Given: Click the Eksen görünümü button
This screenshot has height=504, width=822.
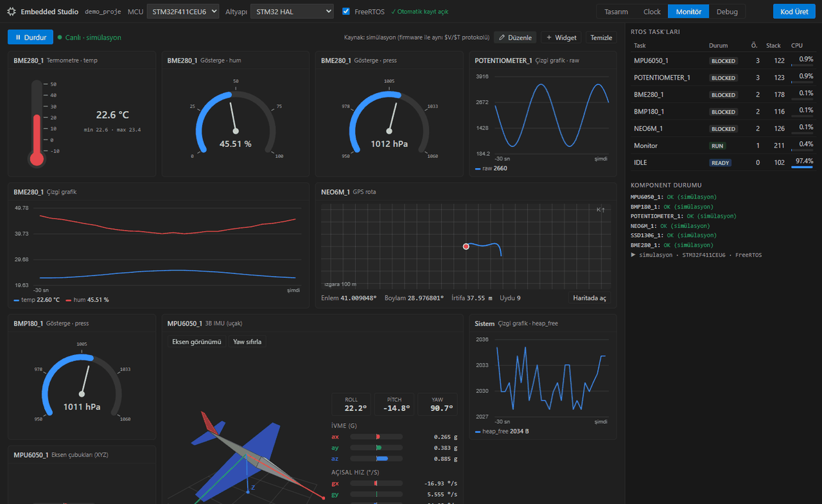Looking at the screenshot, I should click(197, 342).
